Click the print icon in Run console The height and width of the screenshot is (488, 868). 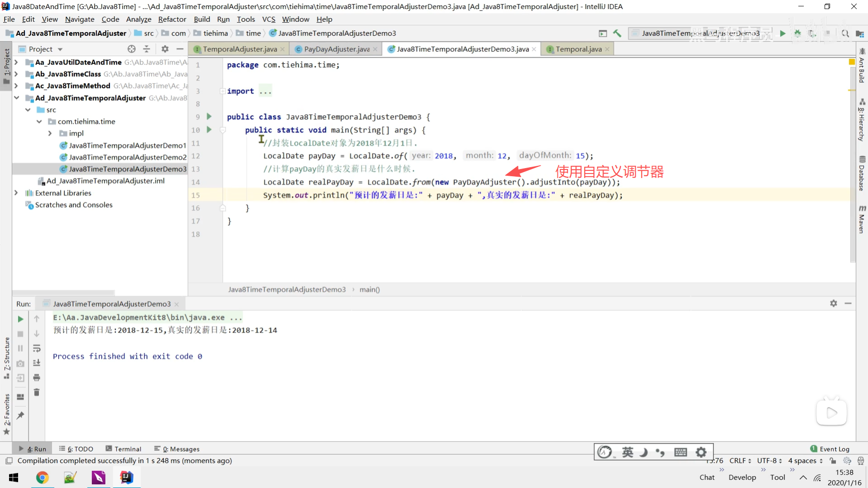[x=37, y=377]
